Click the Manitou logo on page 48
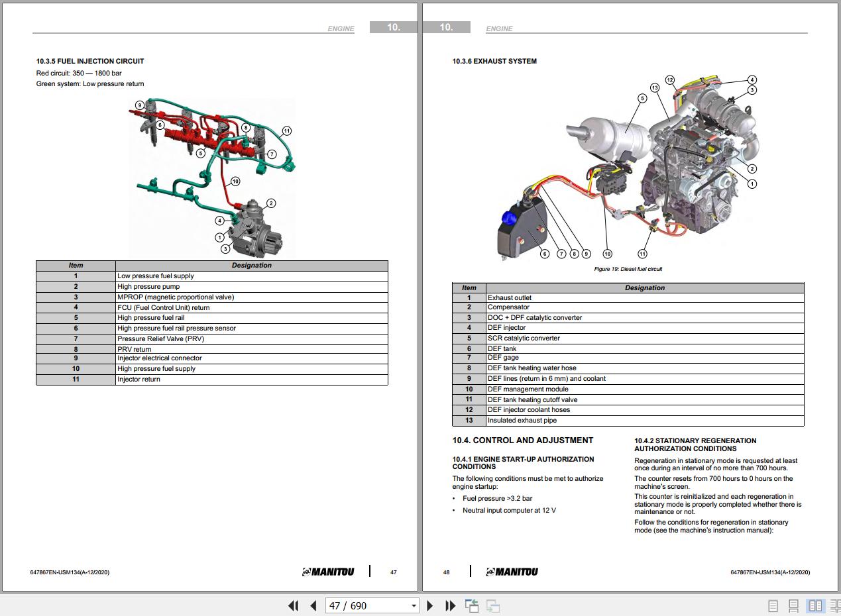 point(512,572)
